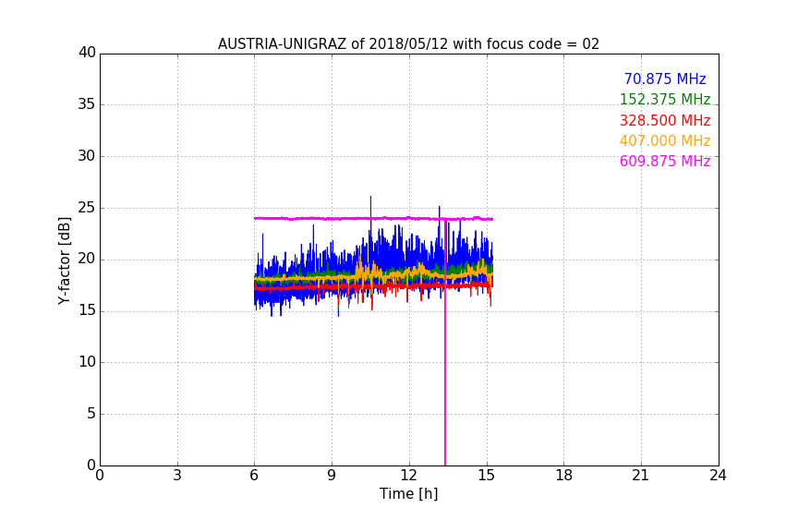This screenshot has height=532, width=798.
Task: Click the y-axis tick value 35
Action: tap(87, 104)
